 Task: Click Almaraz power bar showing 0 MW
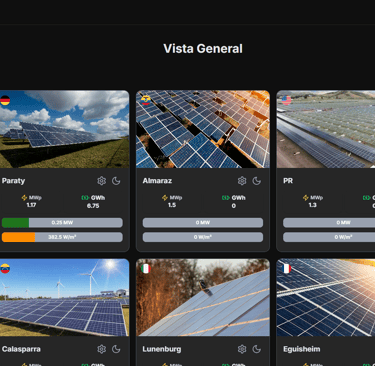point(203,223)
